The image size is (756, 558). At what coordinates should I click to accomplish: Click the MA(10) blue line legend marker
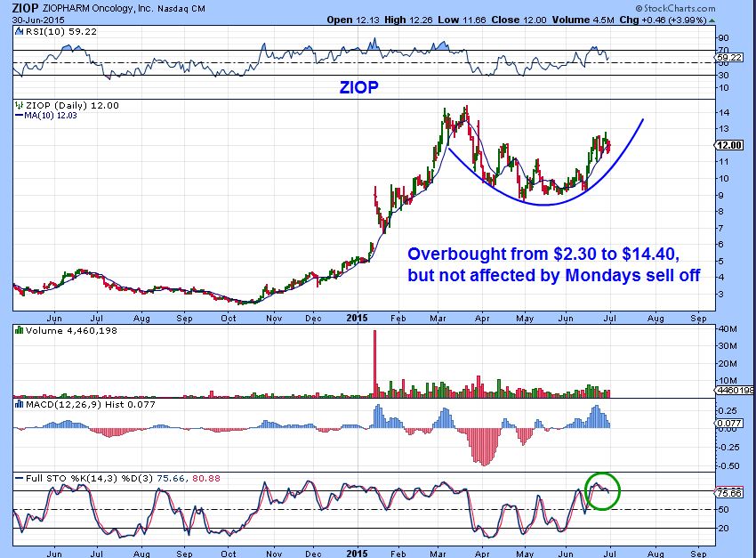pos(20,116)
